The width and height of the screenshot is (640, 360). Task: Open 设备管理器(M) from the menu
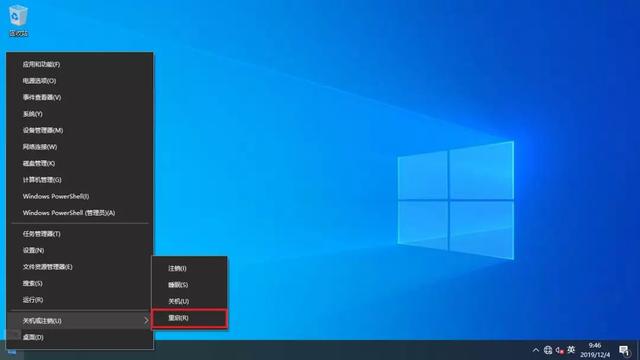[80, 130]
